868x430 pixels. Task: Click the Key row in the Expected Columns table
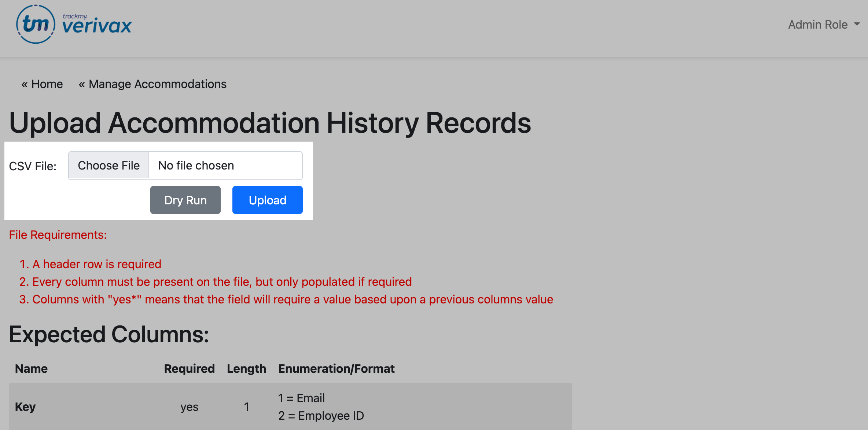pyautogui.click(x=25, y=407)
